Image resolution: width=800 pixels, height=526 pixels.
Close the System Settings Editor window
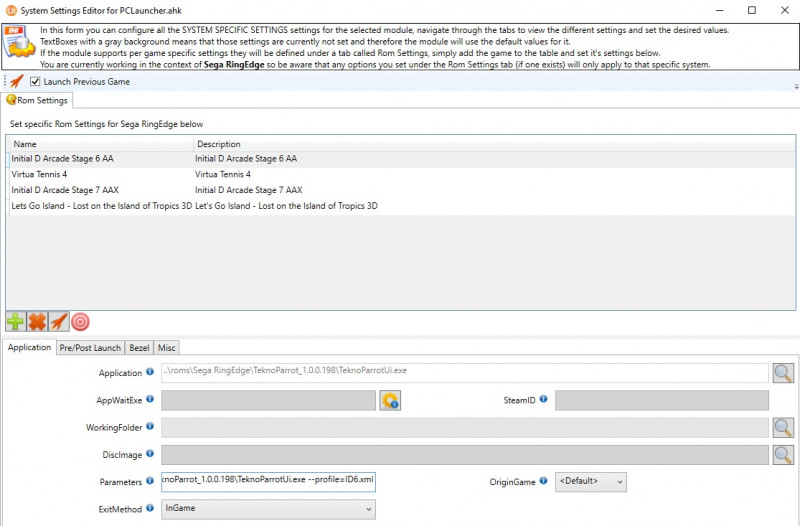pos(784,10)
